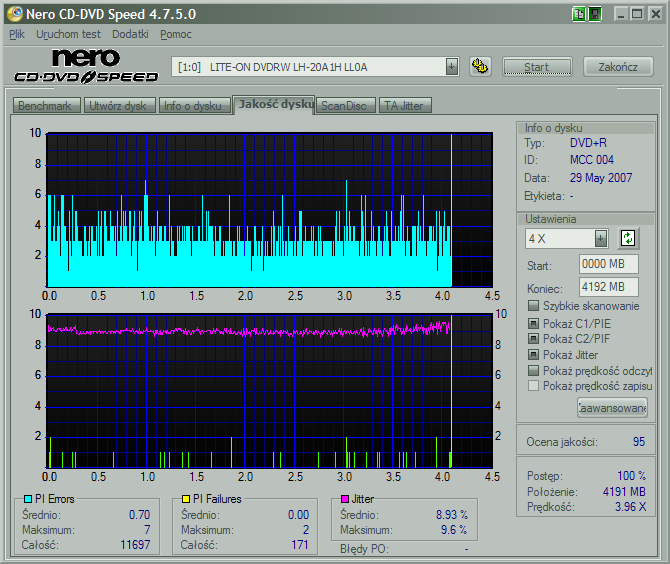Click the Jitter maximum 9.6 %
This screenshot has width=670, height=564.
454,530
